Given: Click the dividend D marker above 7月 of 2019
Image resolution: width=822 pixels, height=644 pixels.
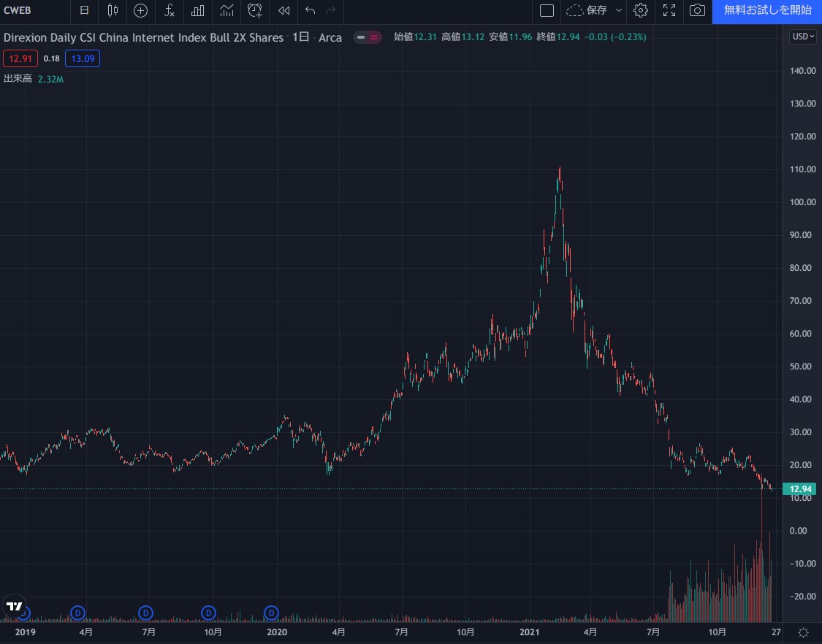Looking at the screenshot, I should pyautogui.click(x=145, y=613).
